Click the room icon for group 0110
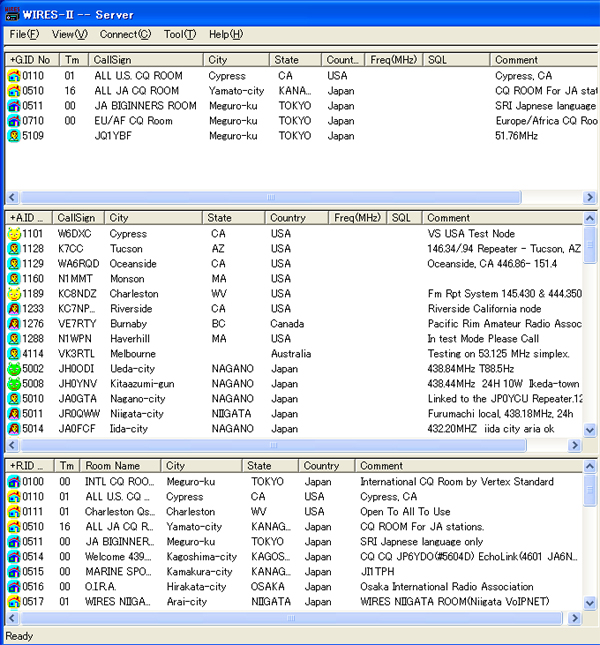Screen dimensions: 600x645 14,76
